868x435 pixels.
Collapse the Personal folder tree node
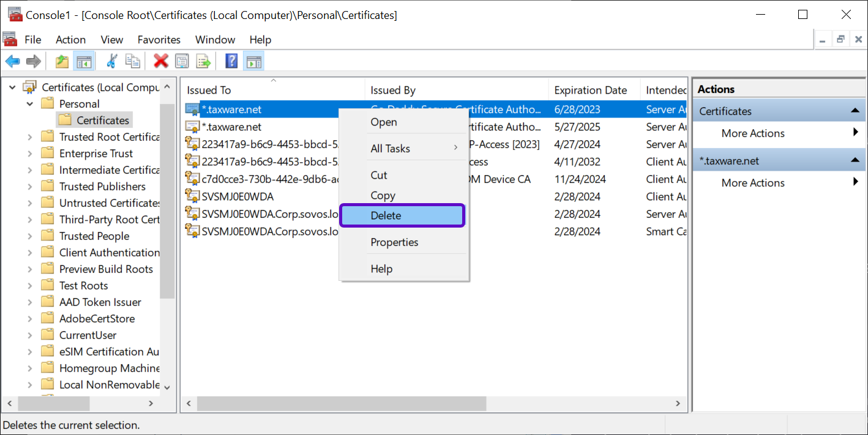coord(30,104)
